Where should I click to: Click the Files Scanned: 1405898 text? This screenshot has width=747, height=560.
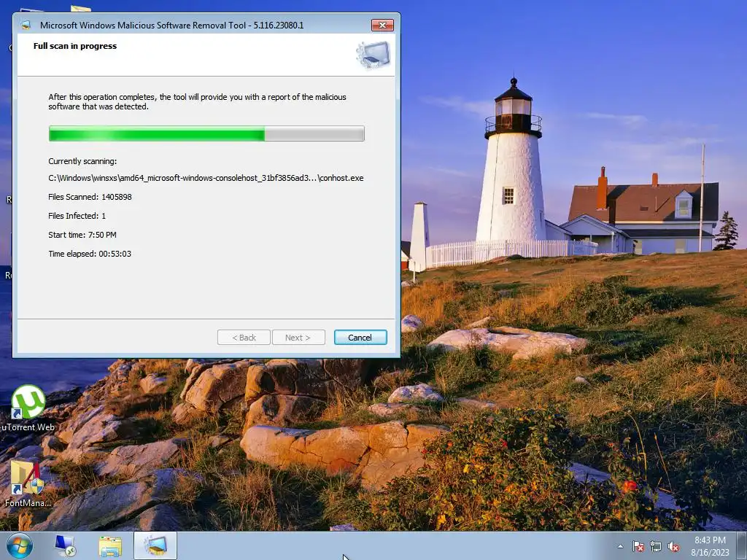90,197
